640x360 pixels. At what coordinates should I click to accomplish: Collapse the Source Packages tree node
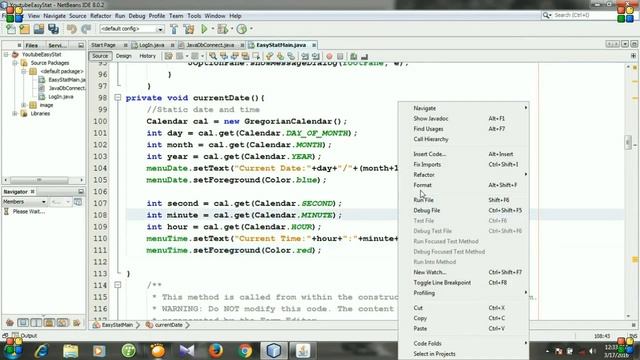[x=15, y=63]
